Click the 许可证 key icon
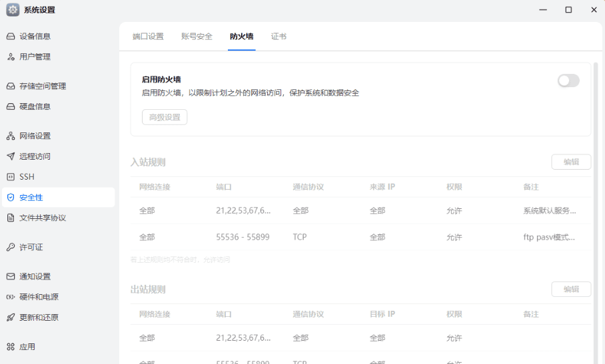This screenshot has width=605, height=364. point(11,248)
